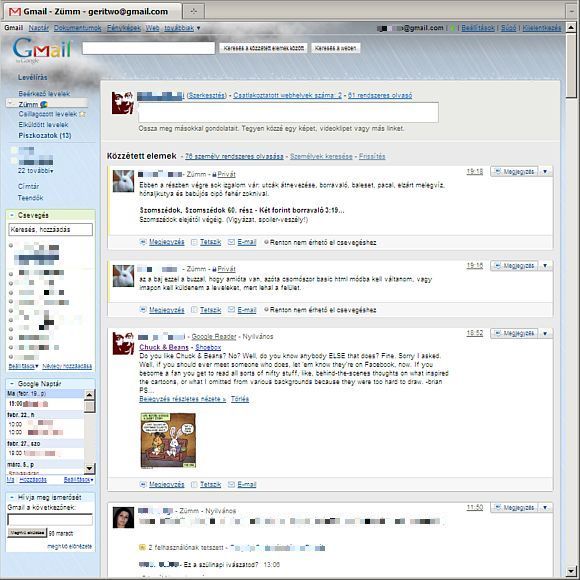Click woman's avatar on the 11:50 post

pos(123,517)
